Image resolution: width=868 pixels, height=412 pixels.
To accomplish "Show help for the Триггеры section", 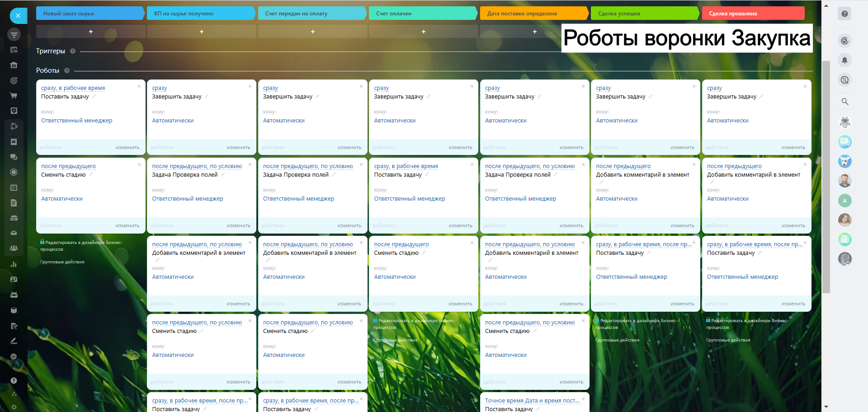I will click(x=73, y=51).
